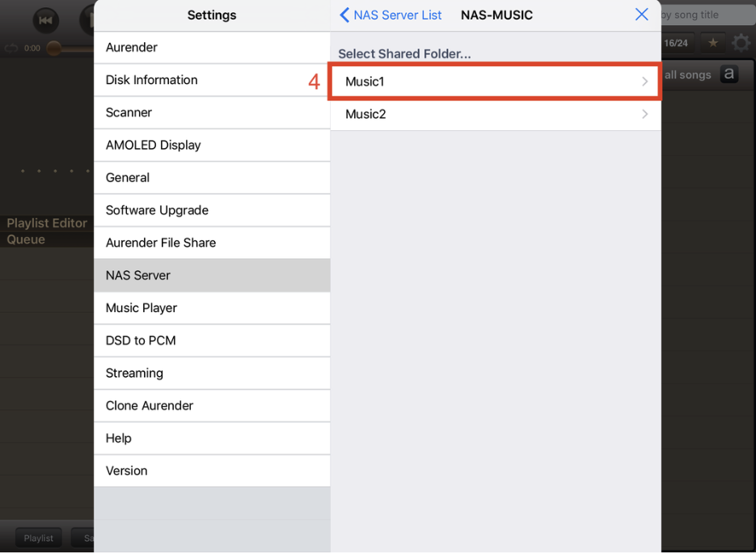756x554 pixels.
Task: Go back to NAS Server List
Action: pos(391,15)
